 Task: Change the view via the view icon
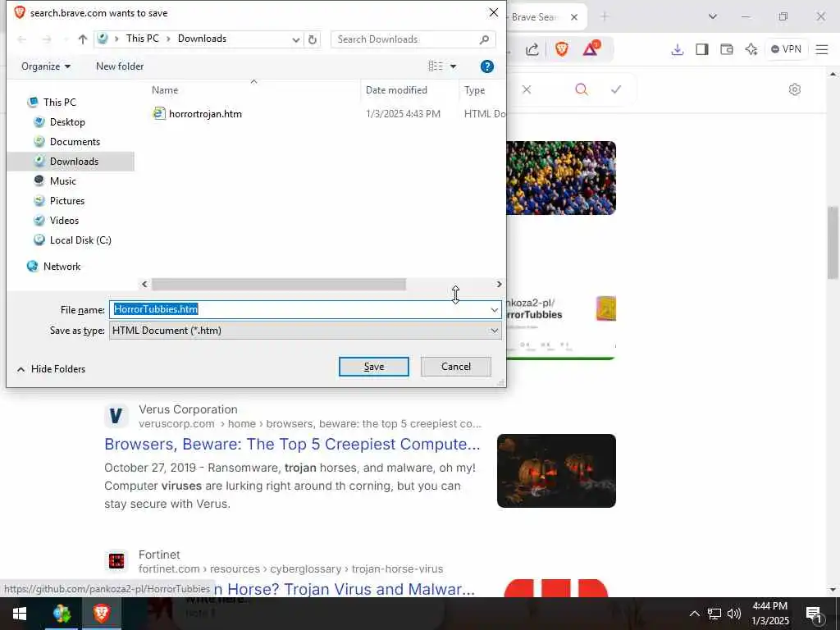[x=436, y=66]
